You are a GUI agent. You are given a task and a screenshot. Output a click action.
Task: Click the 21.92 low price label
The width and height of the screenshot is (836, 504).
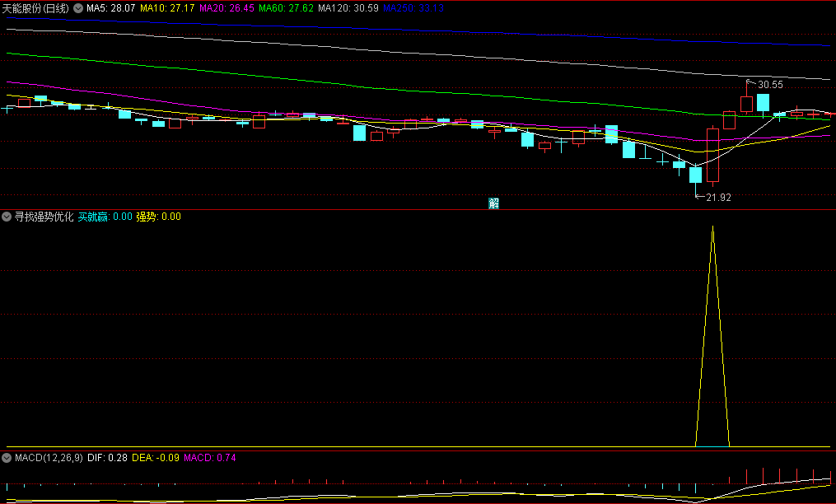718,198
